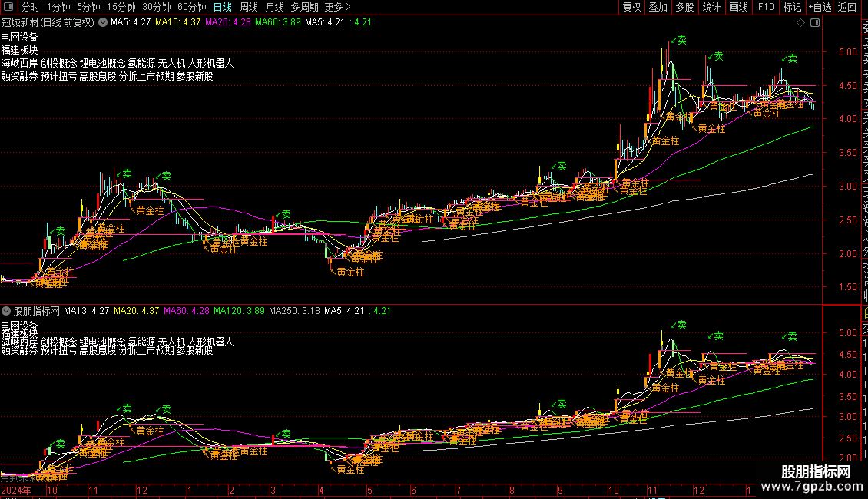Select the 30分钟 period tab
Viewport: 868px width, 499px height.
[x=157, y=7]
